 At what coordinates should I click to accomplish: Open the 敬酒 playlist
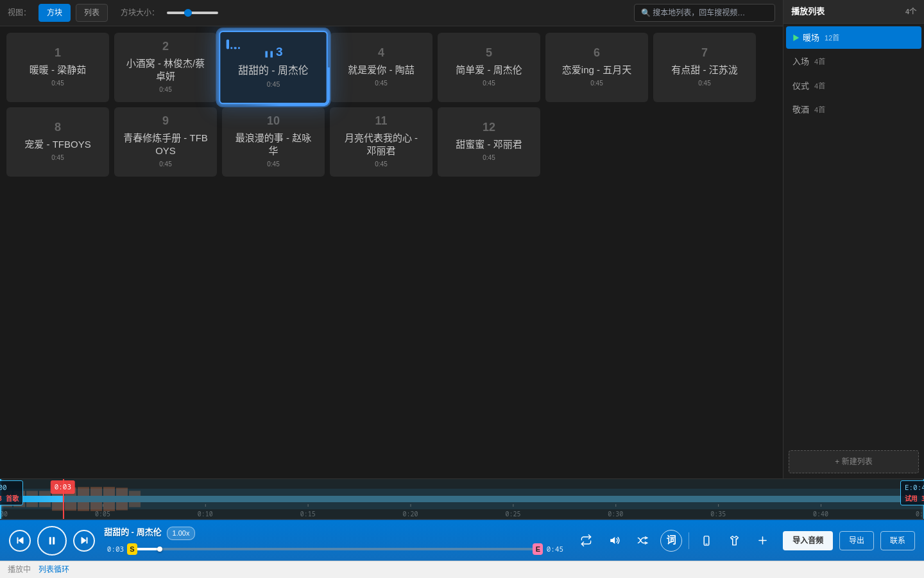(x=853, y=110)
